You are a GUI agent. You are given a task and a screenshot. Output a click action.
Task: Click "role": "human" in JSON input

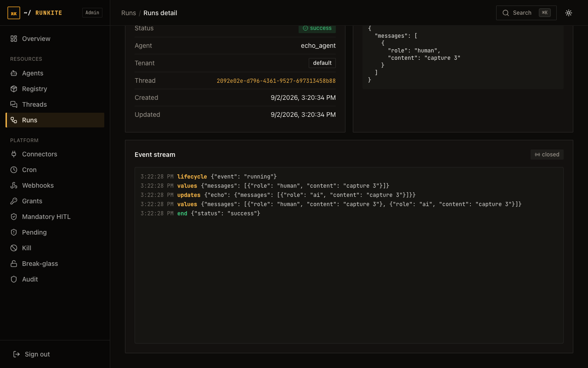pos(414,51)
